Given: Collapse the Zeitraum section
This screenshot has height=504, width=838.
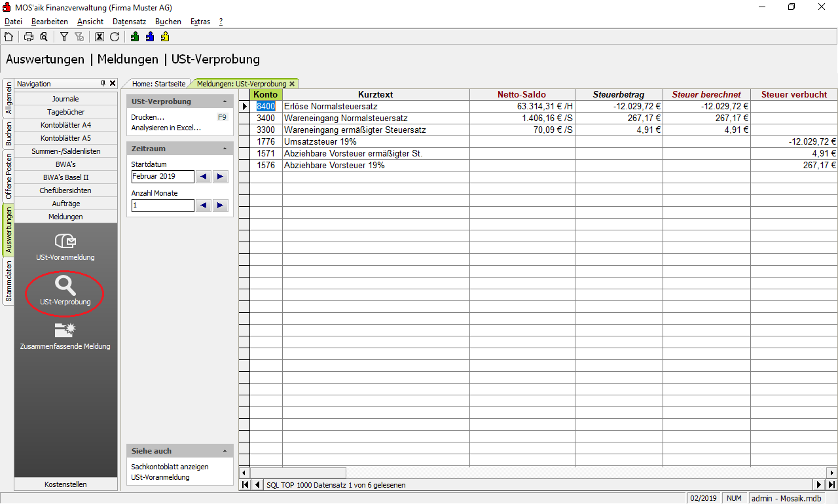Looking at the screenshot, I should coord(225,149).
